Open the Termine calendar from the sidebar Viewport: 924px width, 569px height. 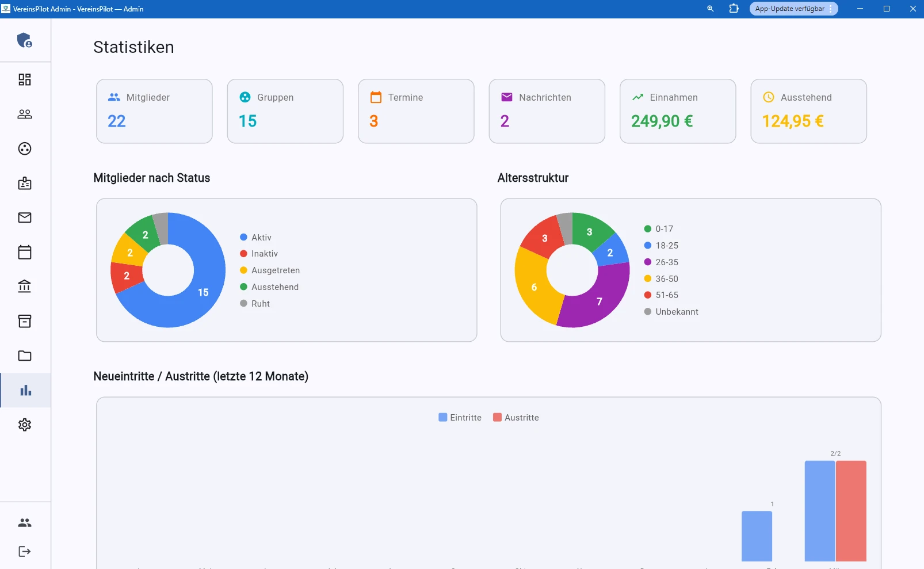click(x=25, y=252)
